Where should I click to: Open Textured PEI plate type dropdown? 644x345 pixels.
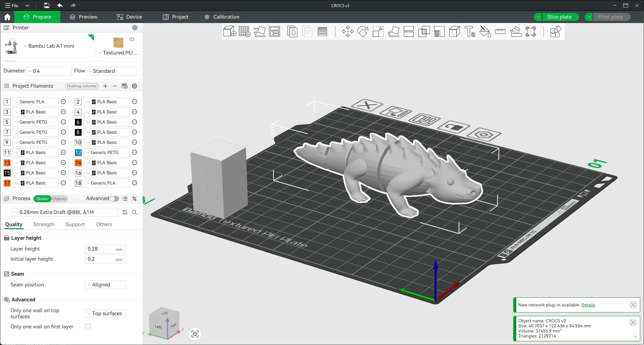[118, 53]
